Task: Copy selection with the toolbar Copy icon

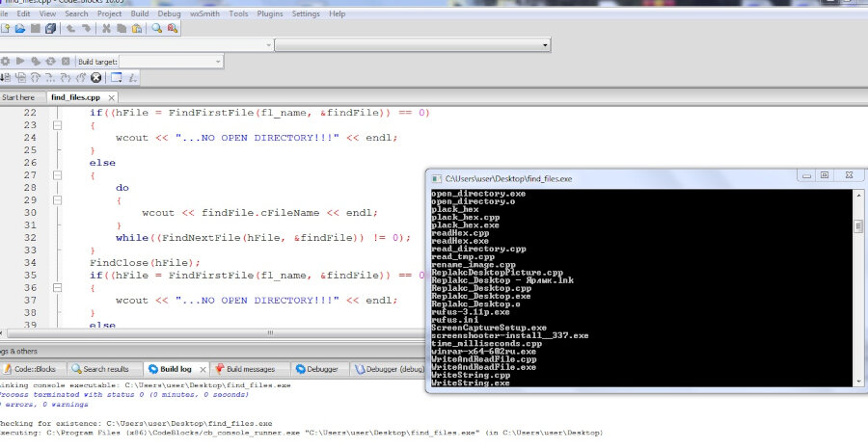Action: 122,28
